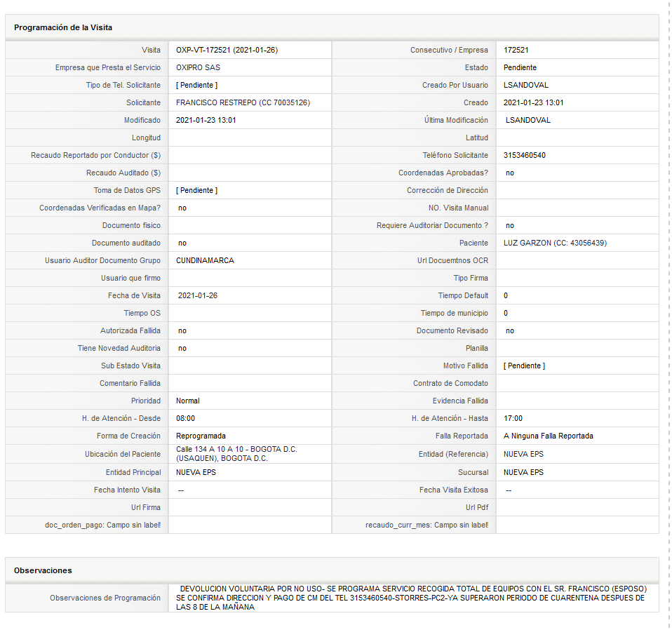The width and height of the screenshot is (672, 630).
Task: Select the Forma de Creación Reprogramada value
Action: pos(201,436)
